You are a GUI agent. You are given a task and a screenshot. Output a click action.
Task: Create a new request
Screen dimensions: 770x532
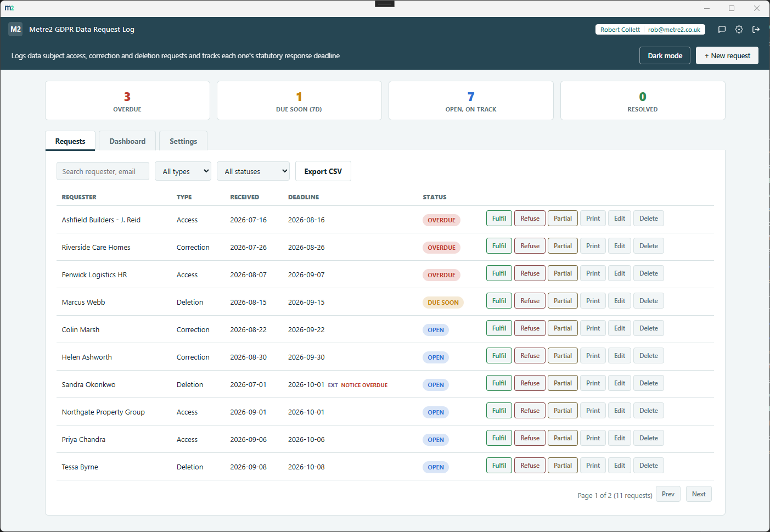point(727,55)
